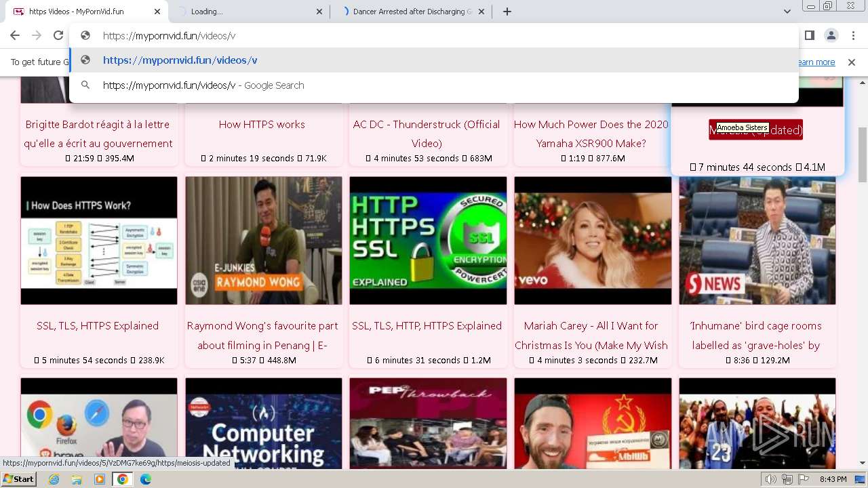868x488 pixels.
Task: Open File Explorer from the taskbar
Action: point(77,479)
